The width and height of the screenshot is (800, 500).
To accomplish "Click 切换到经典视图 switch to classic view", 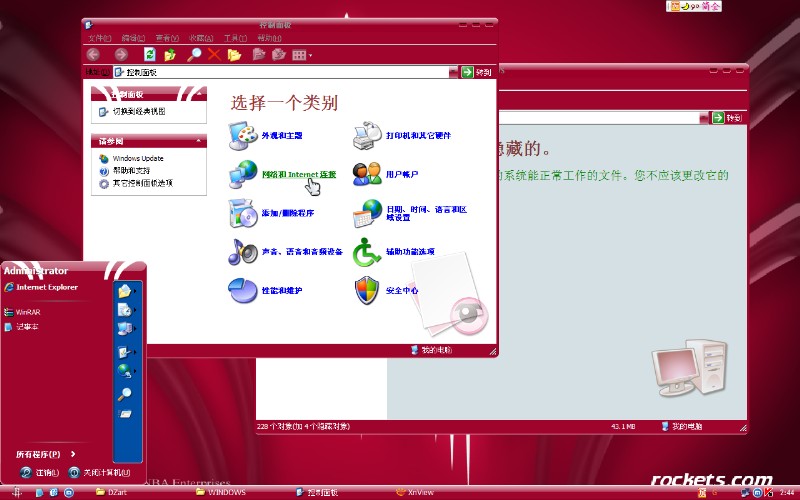I will click(x=139, y=111).
